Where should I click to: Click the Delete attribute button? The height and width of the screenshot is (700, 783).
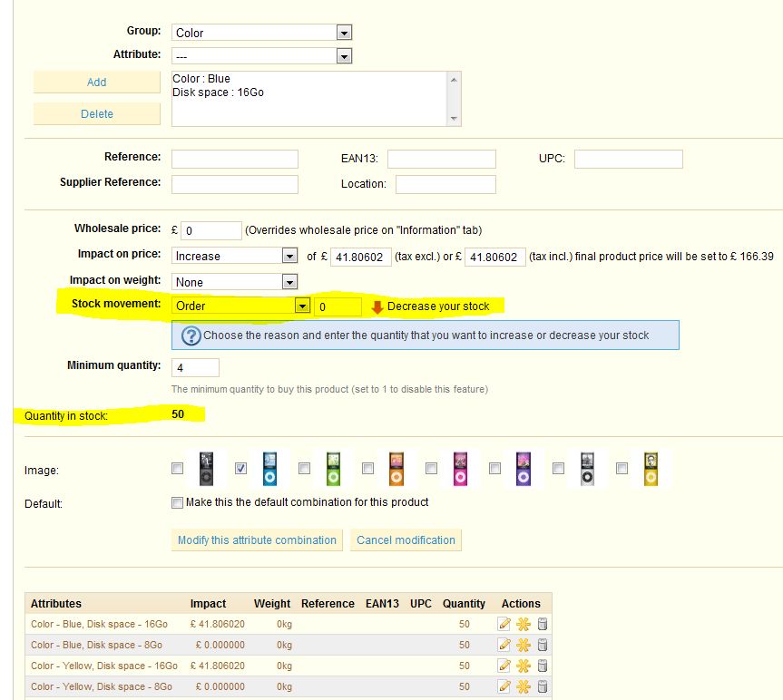click(97, 113)
